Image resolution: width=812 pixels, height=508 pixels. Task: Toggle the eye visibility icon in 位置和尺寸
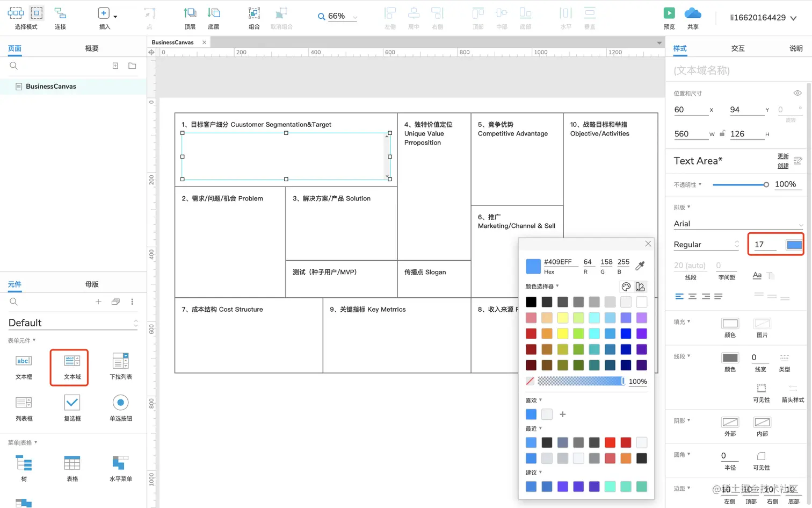798,93
